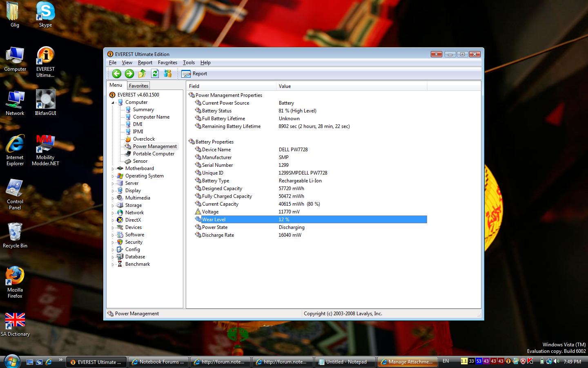Expand the Operating System node

[x=113, y=176]
